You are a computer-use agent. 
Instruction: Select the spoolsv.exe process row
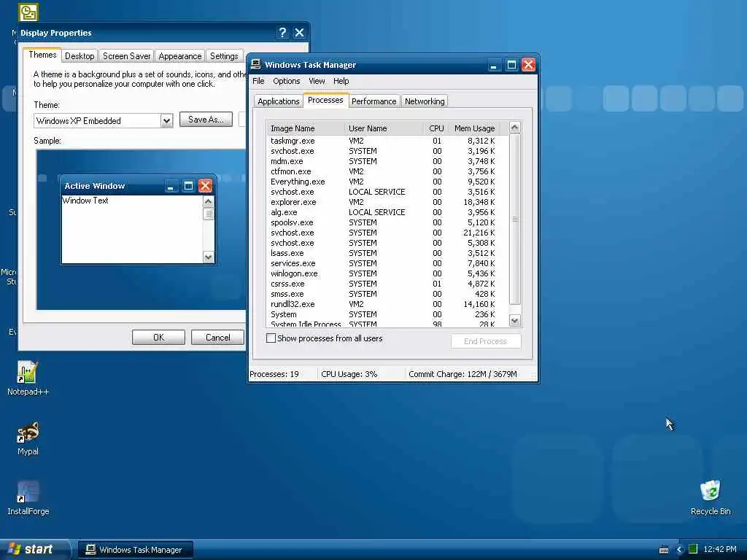point(387,223)
